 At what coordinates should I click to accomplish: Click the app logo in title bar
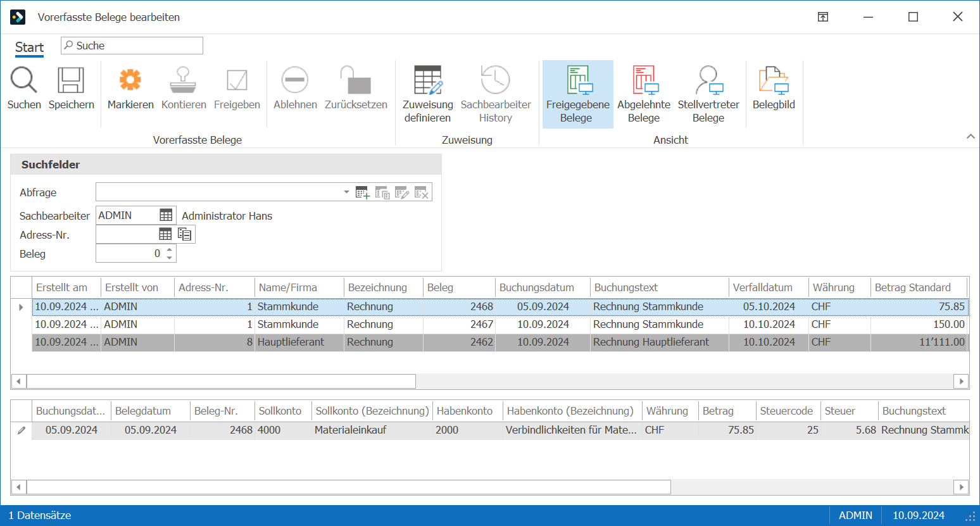pos(18,17)
